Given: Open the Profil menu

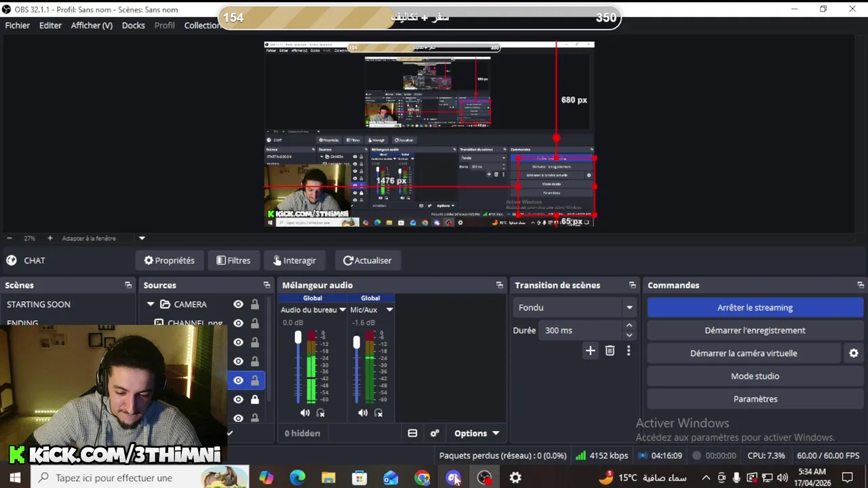Looking at the screenshot, I should point(165,25).
